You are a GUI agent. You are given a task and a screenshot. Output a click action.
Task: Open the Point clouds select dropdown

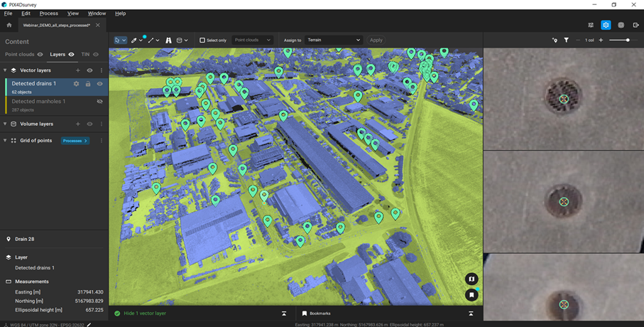click(253, 40)
